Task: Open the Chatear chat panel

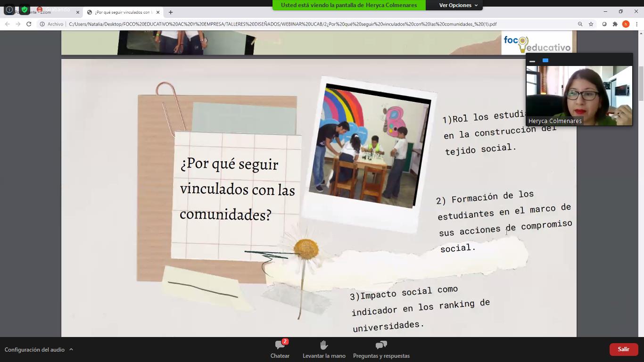Action: [x=280, y=349]
